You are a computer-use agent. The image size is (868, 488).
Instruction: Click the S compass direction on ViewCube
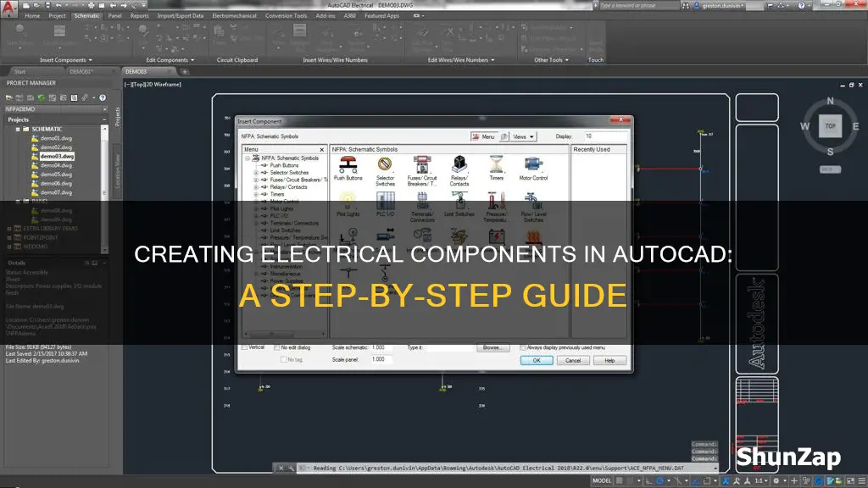[830, 152]
